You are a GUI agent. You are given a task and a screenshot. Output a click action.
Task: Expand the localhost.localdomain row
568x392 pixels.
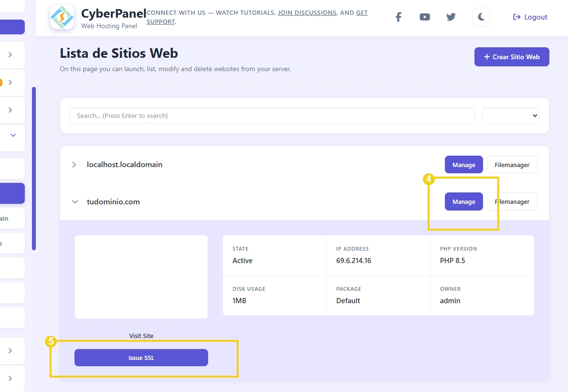click(x=74, y=164)
